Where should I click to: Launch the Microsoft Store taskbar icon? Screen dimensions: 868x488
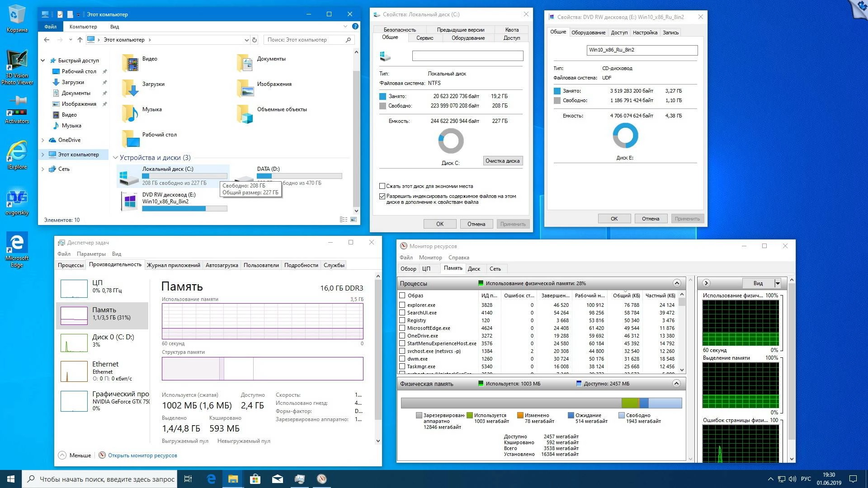pos(255,479)
